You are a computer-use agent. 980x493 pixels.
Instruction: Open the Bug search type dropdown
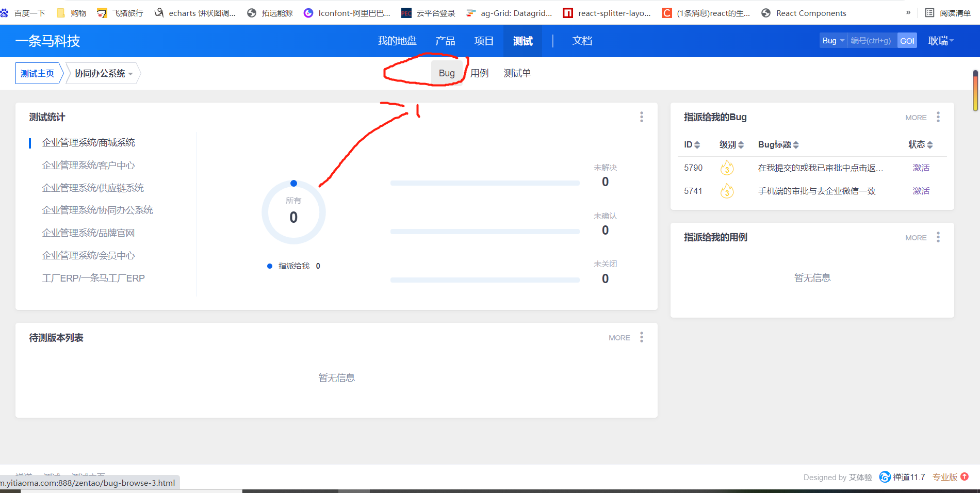point(834,41)
